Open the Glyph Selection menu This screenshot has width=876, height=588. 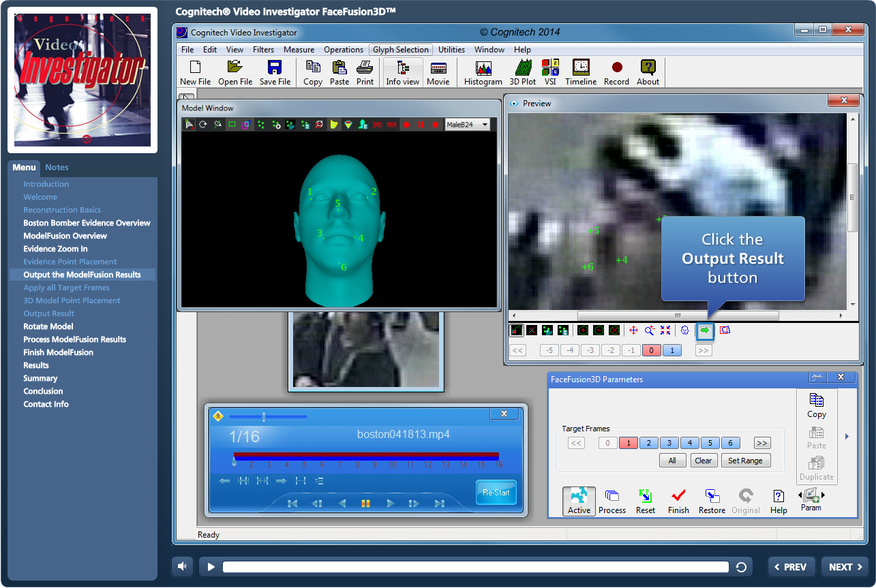coord(401,50)
